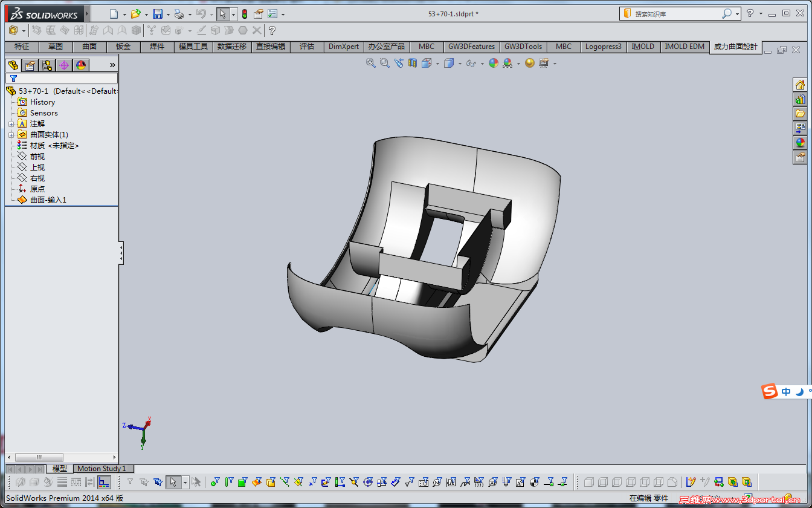Switch to the 草图 tab
The width and height of the screenshot is (812, 508).
click(x=56, y=47)
